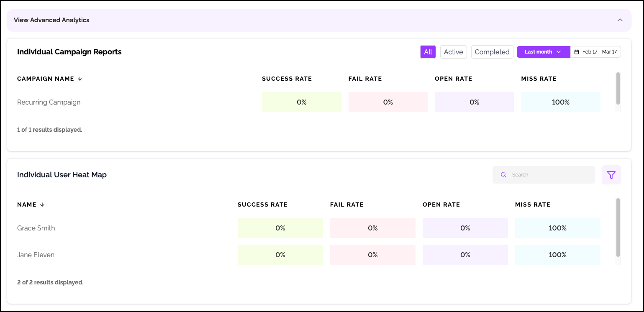Click in the user Search field
The width and height of the screenshot is (644, 312).
548,175
